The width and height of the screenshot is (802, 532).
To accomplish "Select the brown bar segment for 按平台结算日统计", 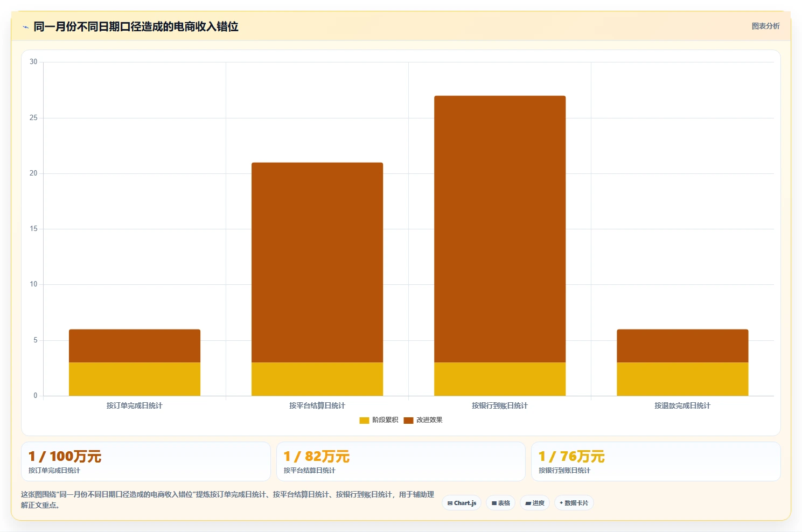I will click(x=317, y=262).
